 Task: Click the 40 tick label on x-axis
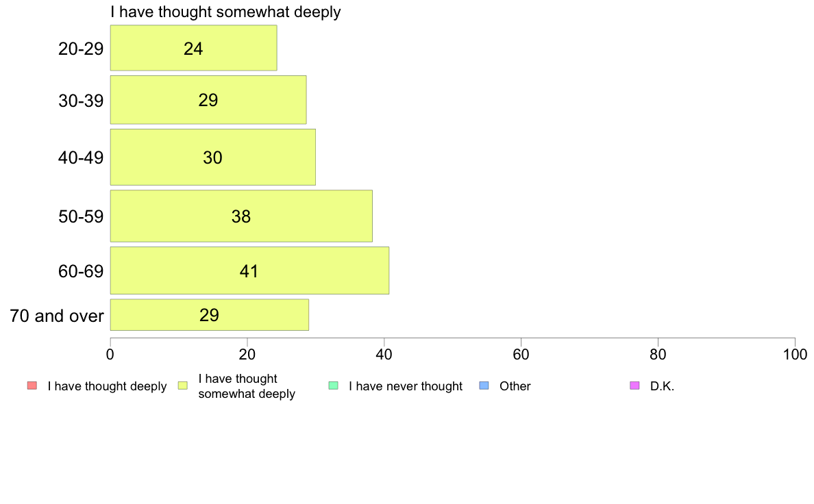coord(384,354)
